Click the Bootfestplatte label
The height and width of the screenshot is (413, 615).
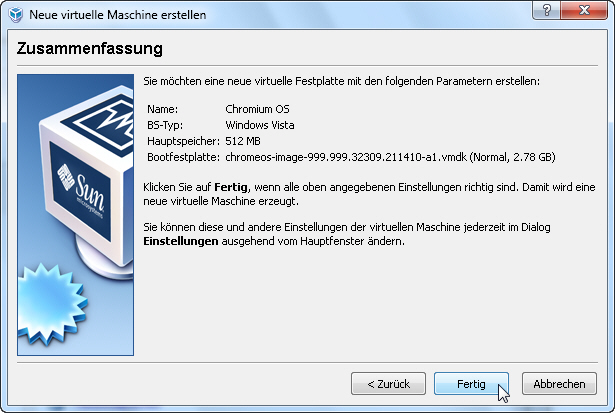click(x=183, y=157)
